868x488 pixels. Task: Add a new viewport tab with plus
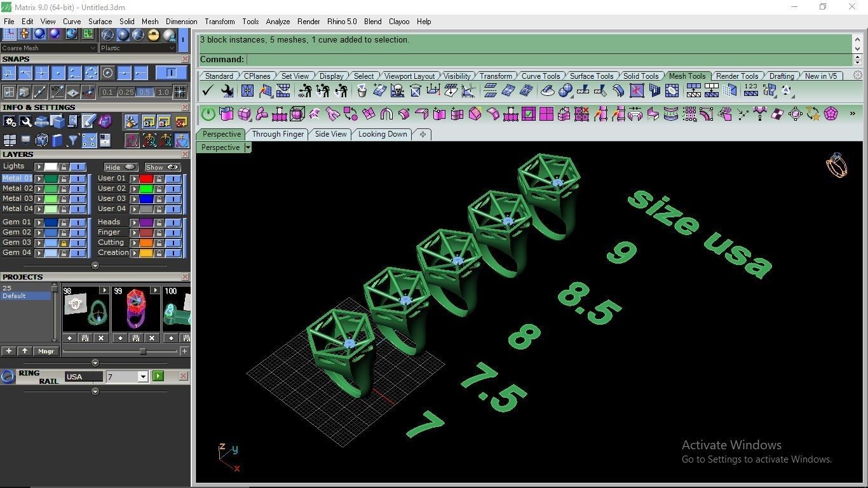pos(423,134)
